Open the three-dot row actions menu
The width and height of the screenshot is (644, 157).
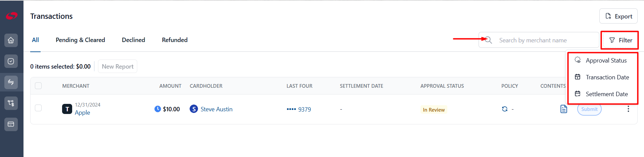coord(628,109)
